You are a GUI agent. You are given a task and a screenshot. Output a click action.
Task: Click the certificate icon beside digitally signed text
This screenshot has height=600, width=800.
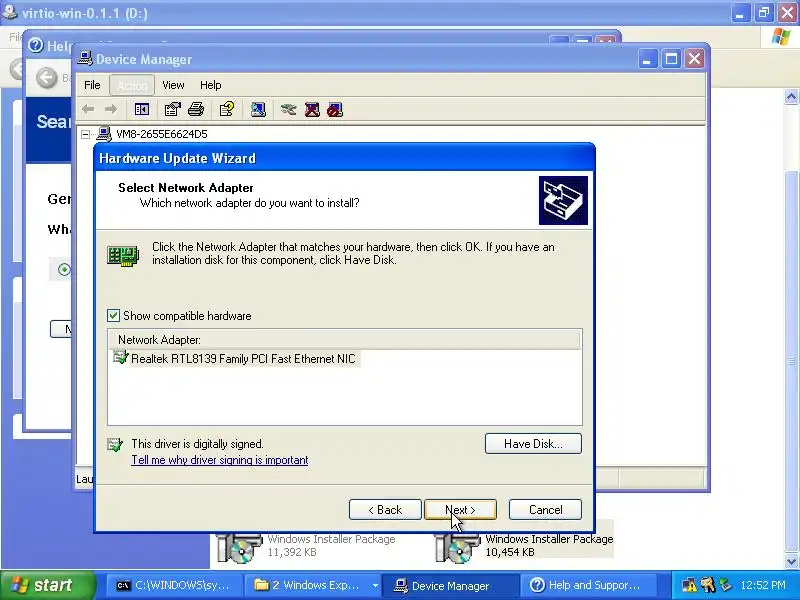[x=115, y=445]
